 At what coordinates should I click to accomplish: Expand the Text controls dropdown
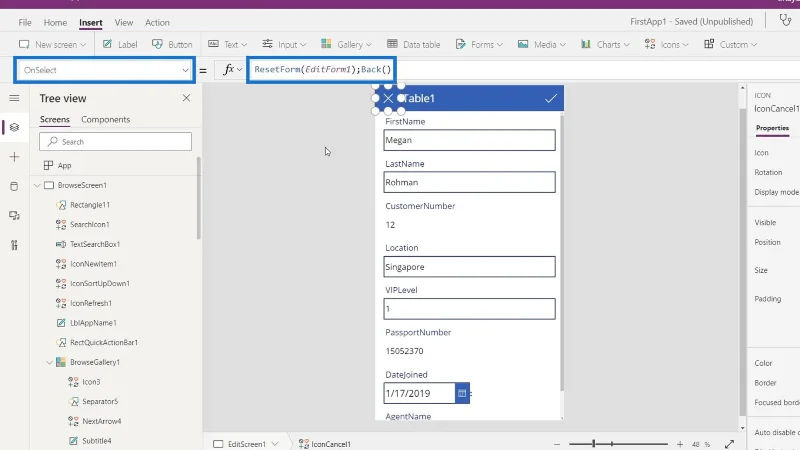click(x=228, y=44)
